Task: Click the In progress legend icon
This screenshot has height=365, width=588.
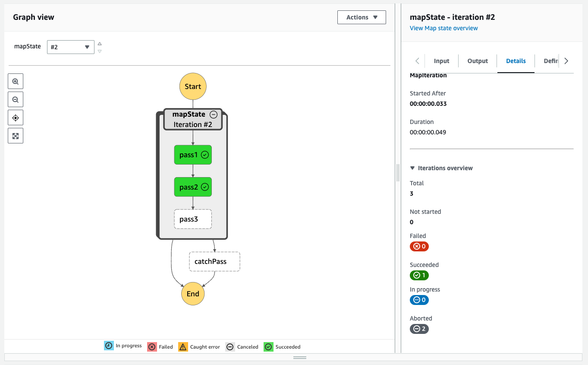Action: coord(108,346)
